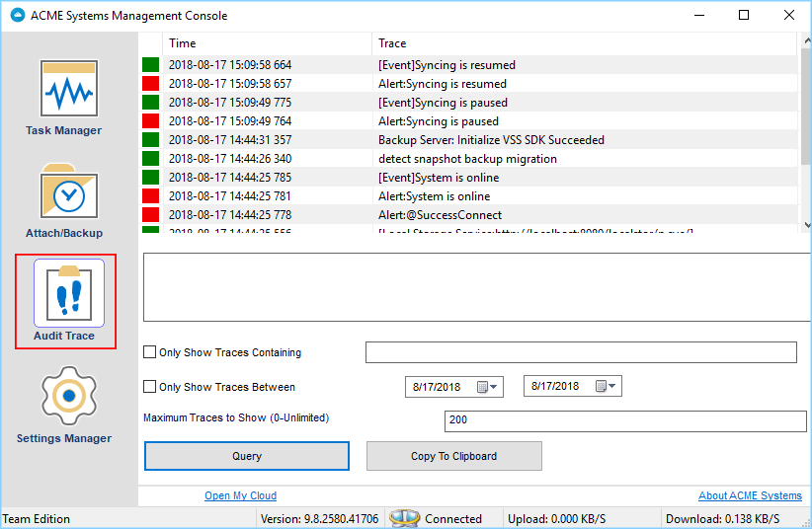Select the [Event]Syncing is resumed trace
The image size is (812, 529).
pos(447,65)
